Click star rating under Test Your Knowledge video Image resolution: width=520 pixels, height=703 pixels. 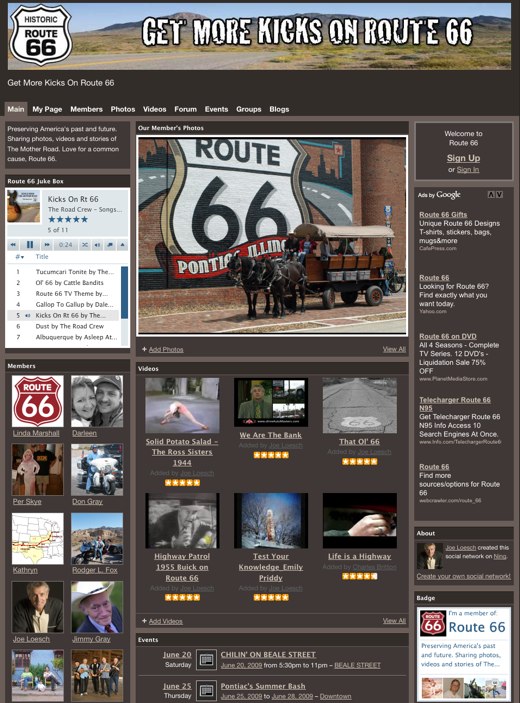pos(271,597)
